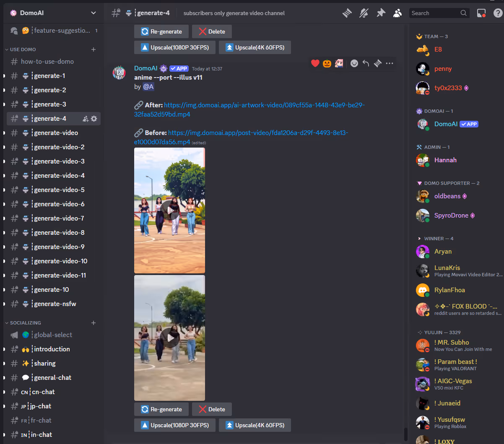Play the second original video
Screen dimensions: 504x444
click(170, 338)
